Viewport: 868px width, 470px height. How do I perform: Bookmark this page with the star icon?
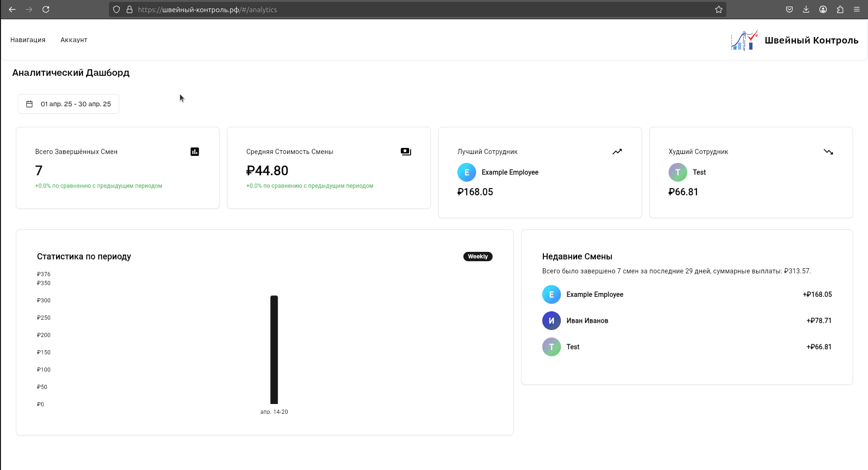click(719, 9)
